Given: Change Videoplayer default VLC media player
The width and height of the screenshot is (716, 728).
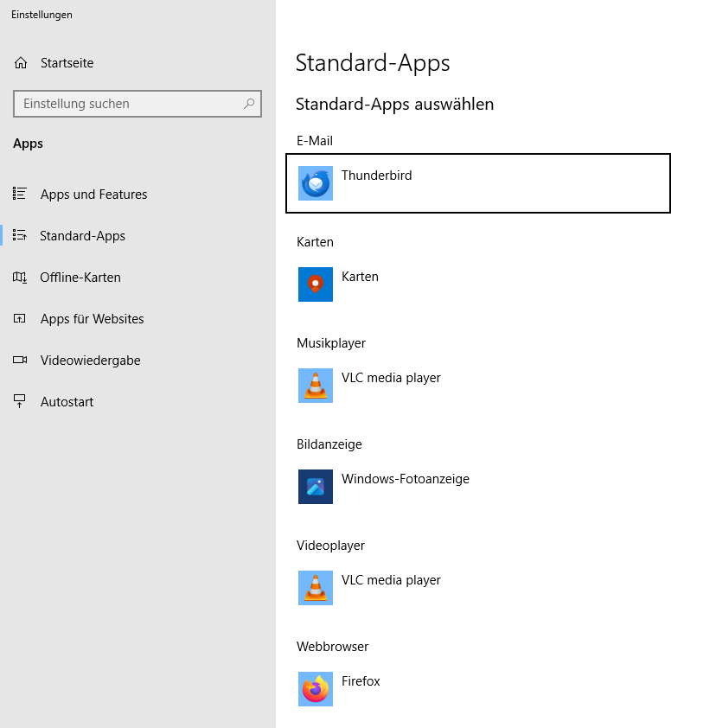Looking at the screenshot, I should click(478, 588).
